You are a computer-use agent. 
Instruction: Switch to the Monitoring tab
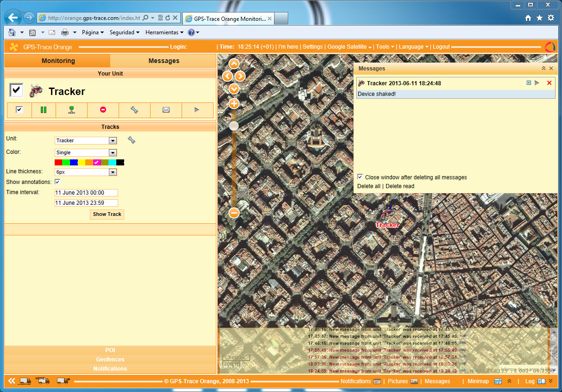[x=58, y=61]
